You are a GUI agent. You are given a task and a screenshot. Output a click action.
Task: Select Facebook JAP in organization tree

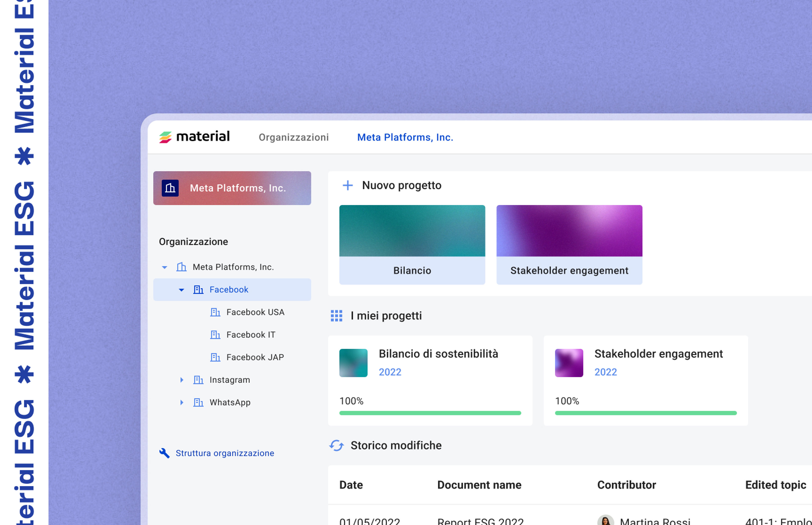(255, 357)
